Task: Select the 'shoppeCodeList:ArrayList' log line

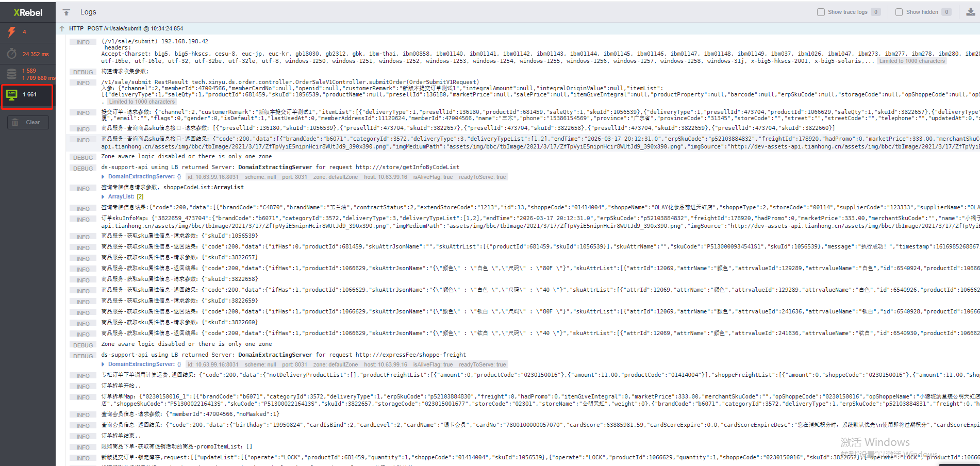Action: point(172,187)
